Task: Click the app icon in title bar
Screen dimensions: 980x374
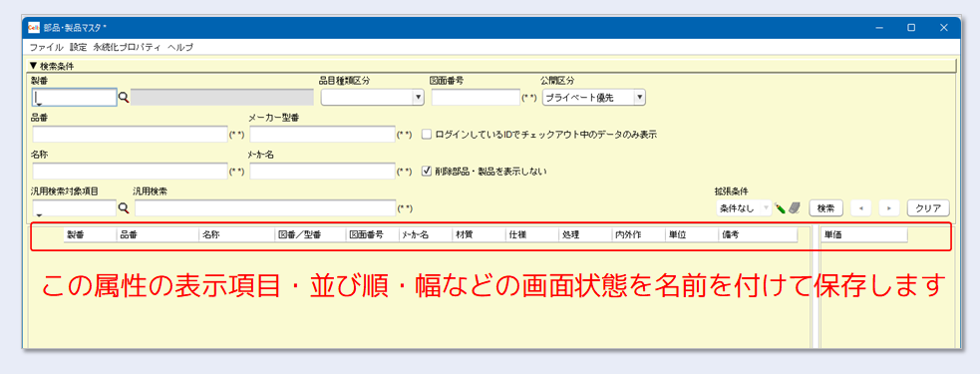Action: [34, 28]
